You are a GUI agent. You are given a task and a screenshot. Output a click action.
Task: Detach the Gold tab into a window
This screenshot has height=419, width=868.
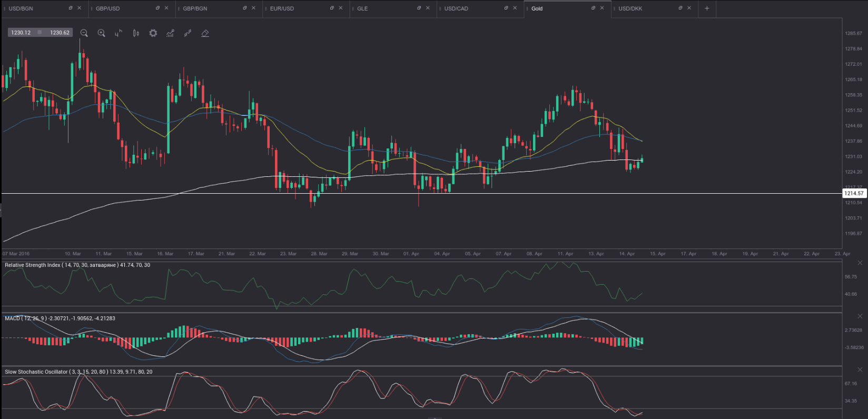(x=593, y=8)
